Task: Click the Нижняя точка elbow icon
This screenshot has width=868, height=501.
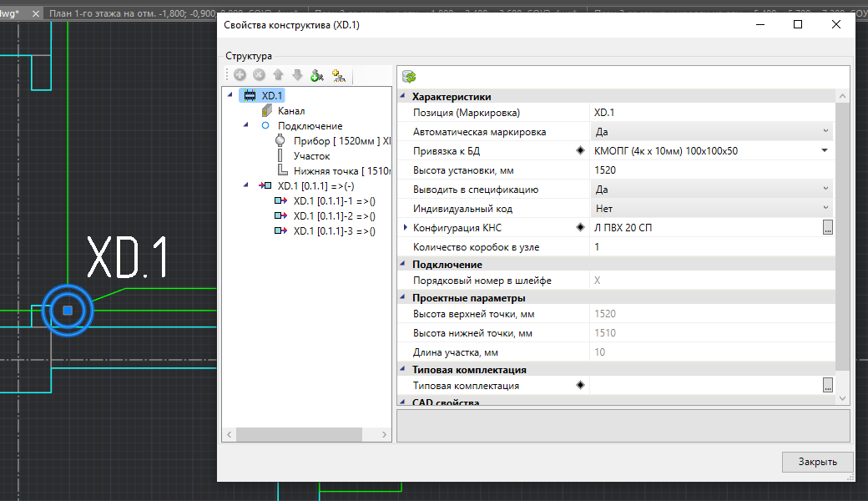Action: coord(282,171)
